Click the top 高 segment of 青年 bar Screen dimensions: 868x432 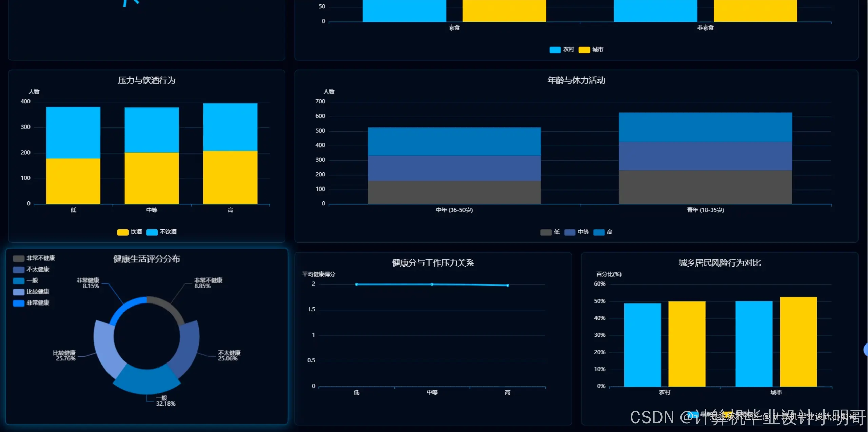tap(705, 127)
